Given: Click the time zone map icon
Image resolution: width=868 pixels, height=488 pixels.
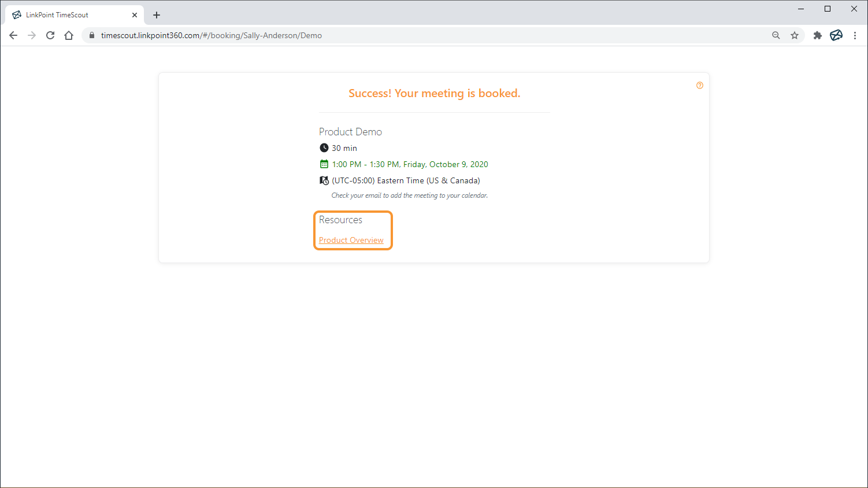Looking at the screenshot, I should (324, 180).
